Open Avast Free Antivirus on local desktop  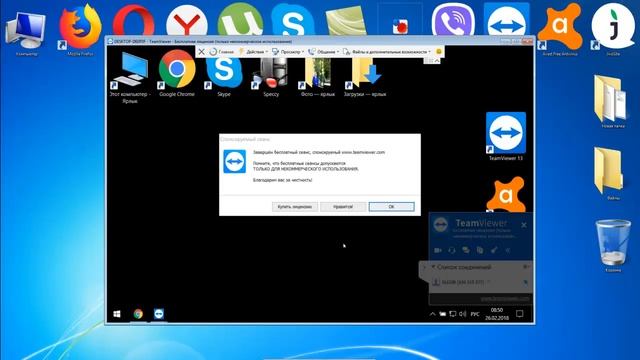[560, 29]
